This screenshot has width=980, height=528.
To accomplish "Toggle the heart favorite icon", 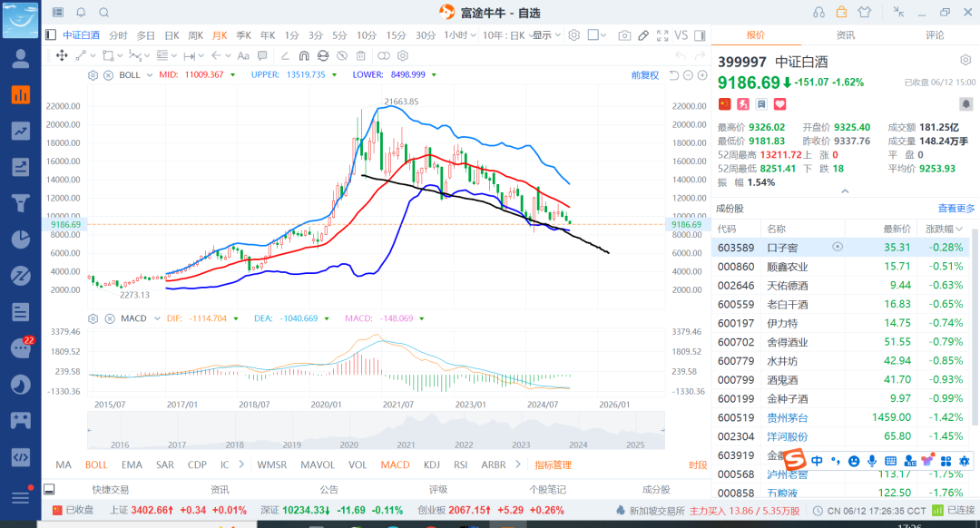I will click(779, 104).
